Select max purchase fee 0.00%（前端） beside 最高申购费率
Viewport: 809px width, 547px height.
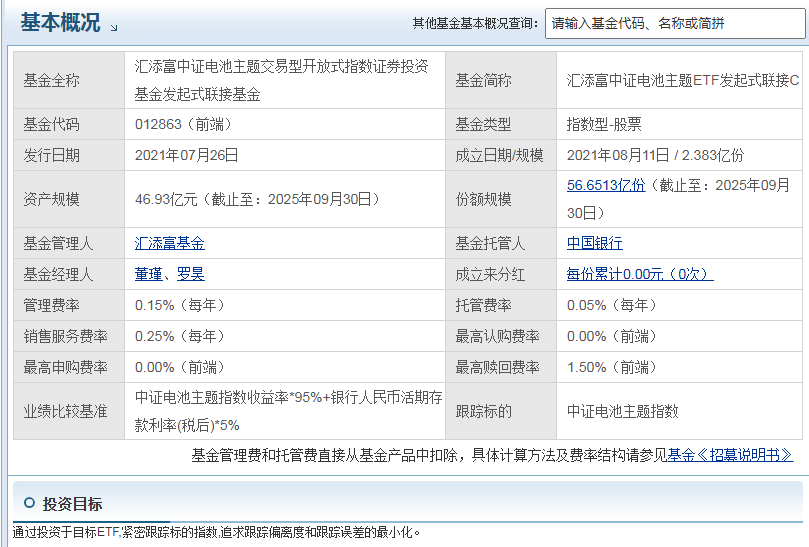(x=180, y=367)
